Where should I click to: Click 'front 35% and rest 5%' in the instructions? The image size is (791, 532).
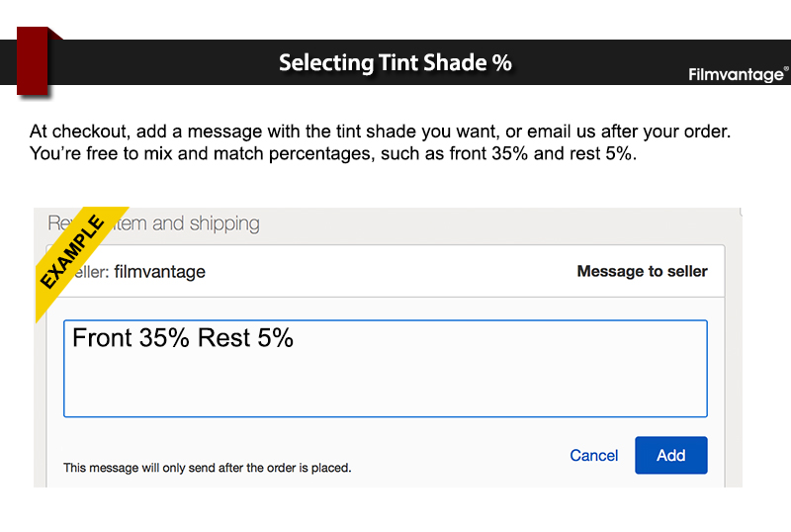(542, 155)
